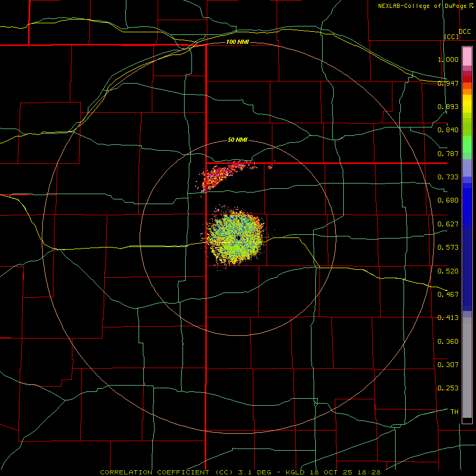
Task: Select the 0.467 scale value
Action: [x=448, y=295]
